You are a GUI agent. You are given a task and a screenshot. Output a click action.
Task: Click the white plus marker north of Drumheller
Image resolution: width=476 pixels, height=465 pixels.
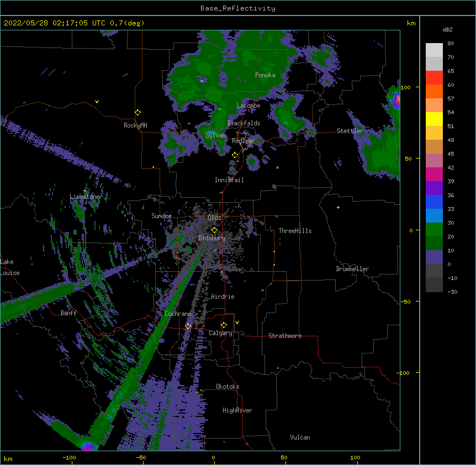click(x=338, y=207)
